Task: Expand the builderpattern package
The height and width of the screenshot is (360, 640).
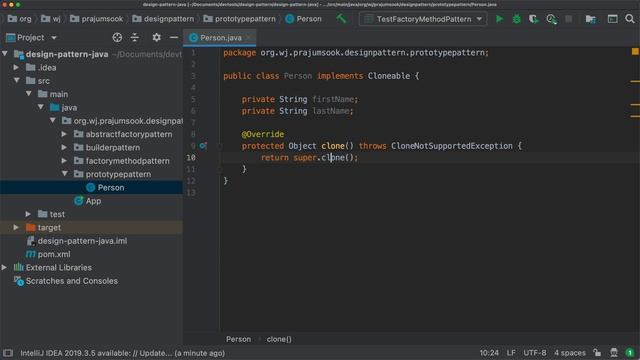Action: tap(64, 147)
